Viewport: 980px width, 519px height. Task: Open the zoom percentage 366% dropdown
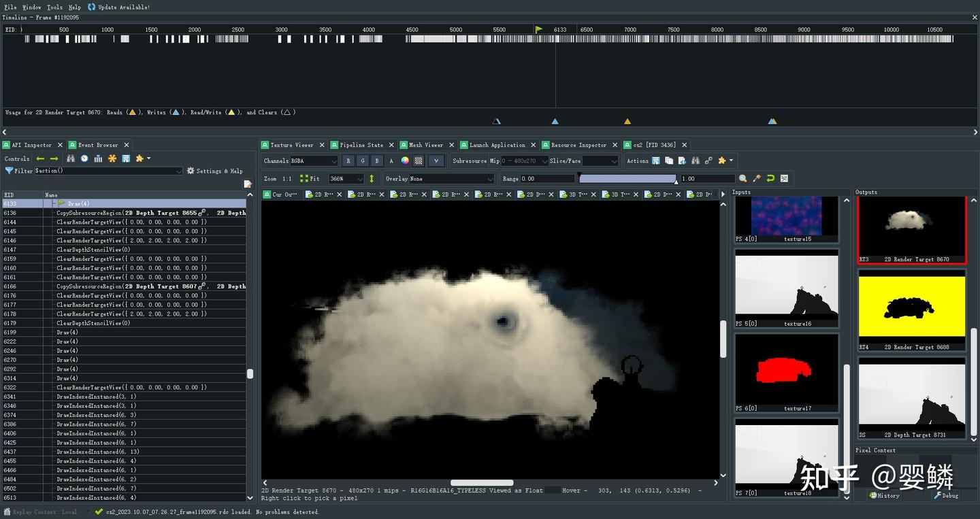tap(346, 179)
